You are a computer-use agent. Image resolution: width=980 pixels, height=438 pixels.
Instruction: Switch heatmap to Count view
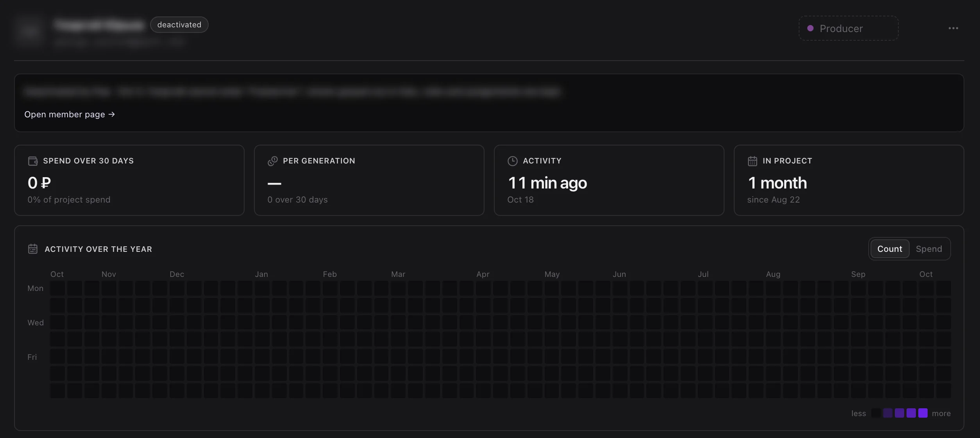click(890, 249)
